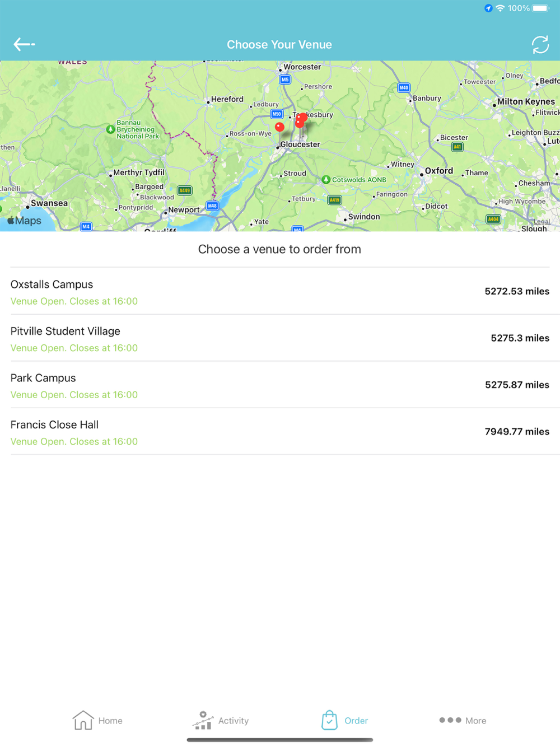Tap the More tab label
Screen dimensions: 560x747
476,721
